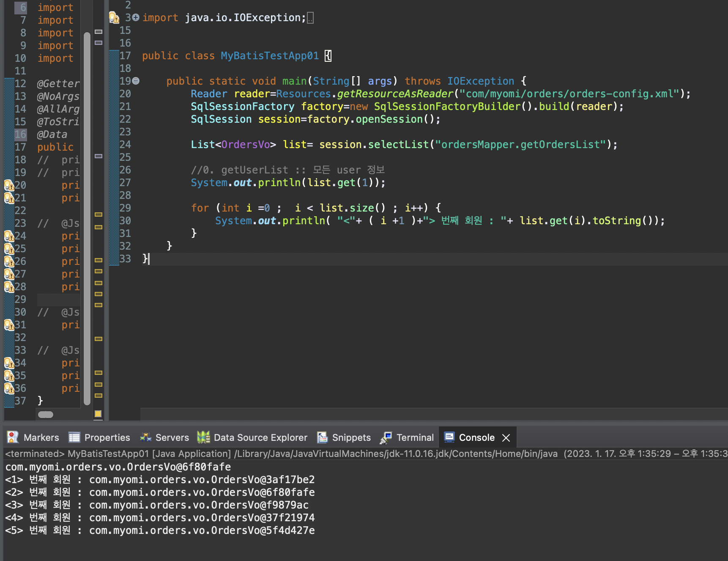Click the Markers view icon
This screenshot has width=728, height=561.
click(x=13, y=437)
